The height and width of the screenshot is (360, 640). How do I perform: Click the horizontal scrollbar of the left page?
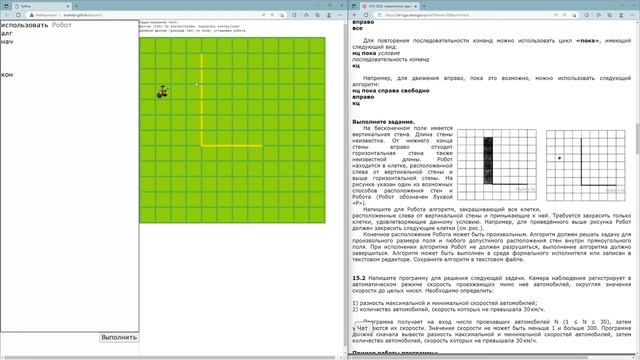click(169, 358)
